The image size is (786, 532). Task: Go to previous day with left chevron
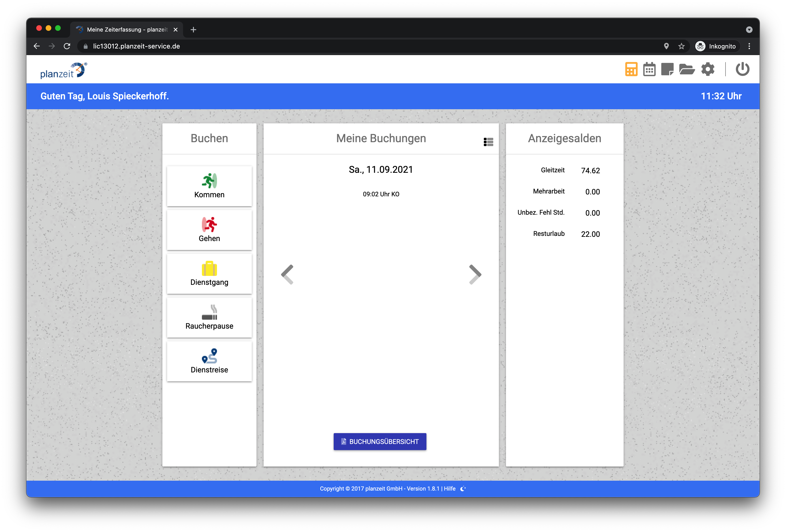pos(288,274)
